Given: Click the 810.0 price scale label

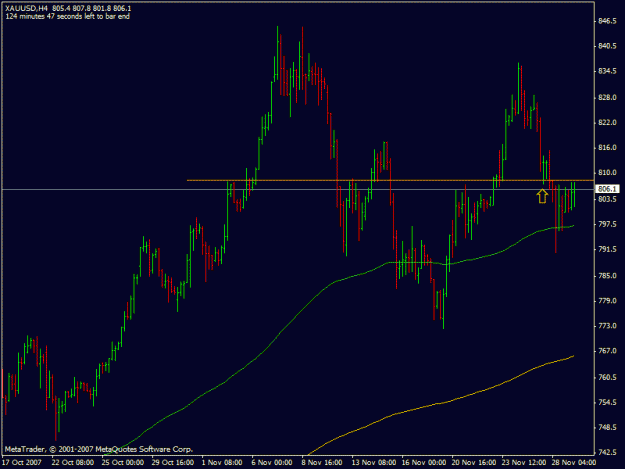Looking at the screenshot, I should (x=607, y=173).
